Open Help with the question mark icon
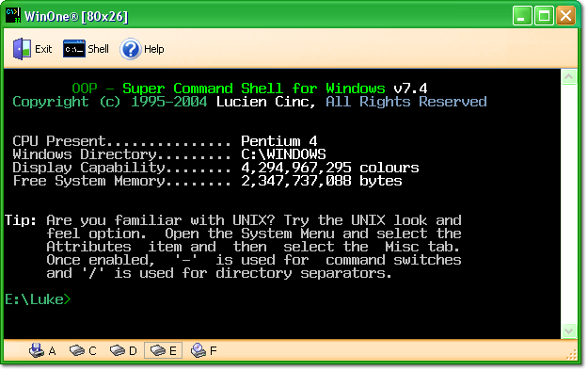Screen dimensions: 588x371 point(130,49)
